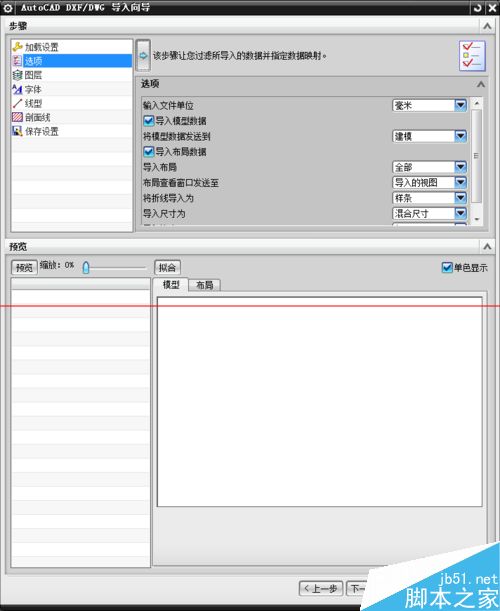The width and height of the screenshot is (500, 611).
Task: Toggle the 导入模型数据 checkbox
Action: click(x=149, y=121)
